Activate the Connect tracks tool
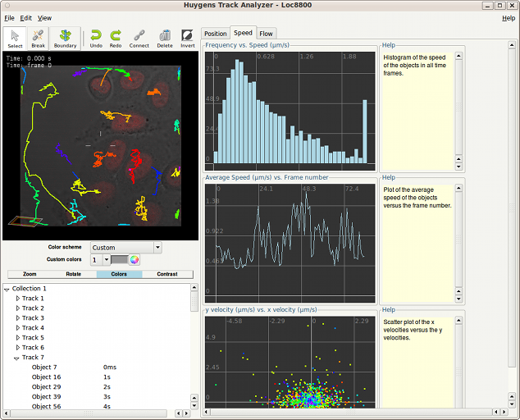The image size is (520, 420). [x=139, y=39]
